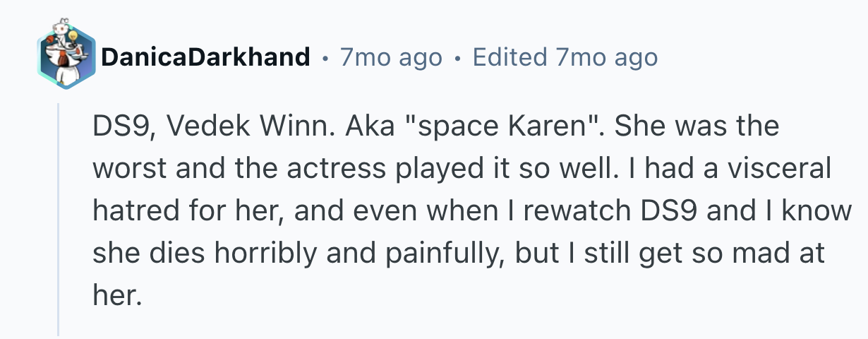Open the DanicaDarkhand user profile link
The height and width of the screenshot is (339, 868).
coord(205,57)
